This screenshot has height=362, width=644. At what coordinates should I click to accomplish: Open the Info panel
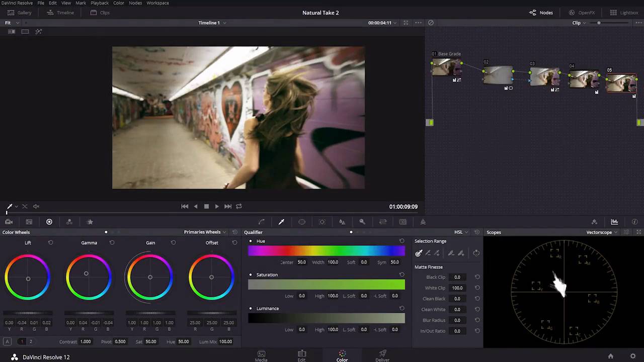click(634, 222)
